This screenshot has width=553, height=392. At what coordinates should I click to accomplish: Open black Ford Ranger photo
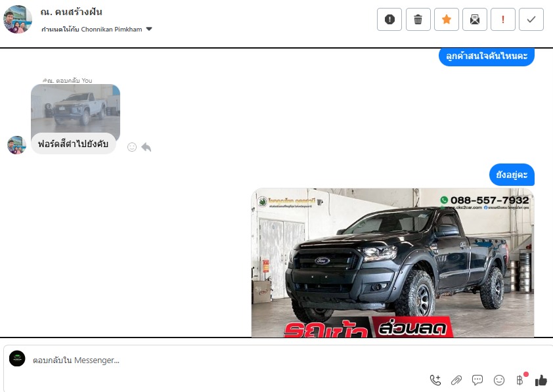pos(393,263)
